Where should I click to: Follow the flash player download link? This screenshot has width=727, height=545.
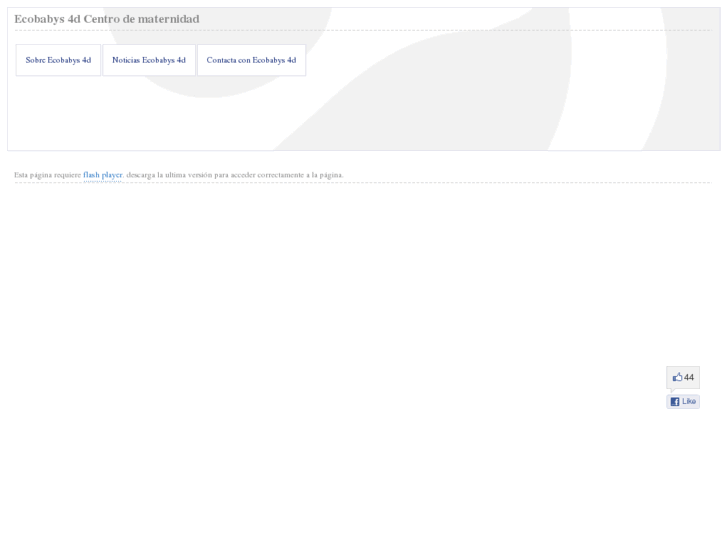coord(102,175)
